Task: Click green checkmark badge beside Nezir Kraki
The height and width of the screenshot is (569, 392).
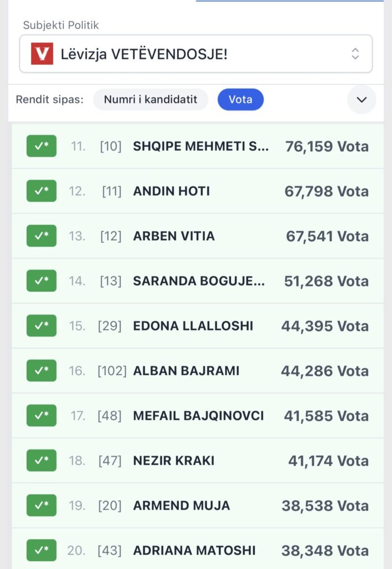Action: click(42, 461)
